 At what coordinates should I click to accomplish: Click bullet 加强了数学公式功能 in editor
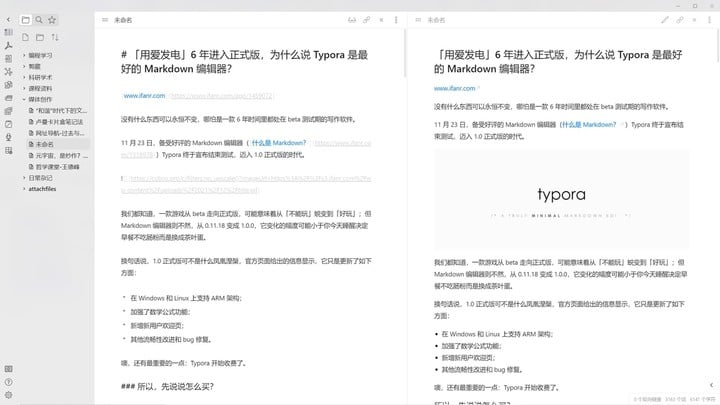point(160,312)
